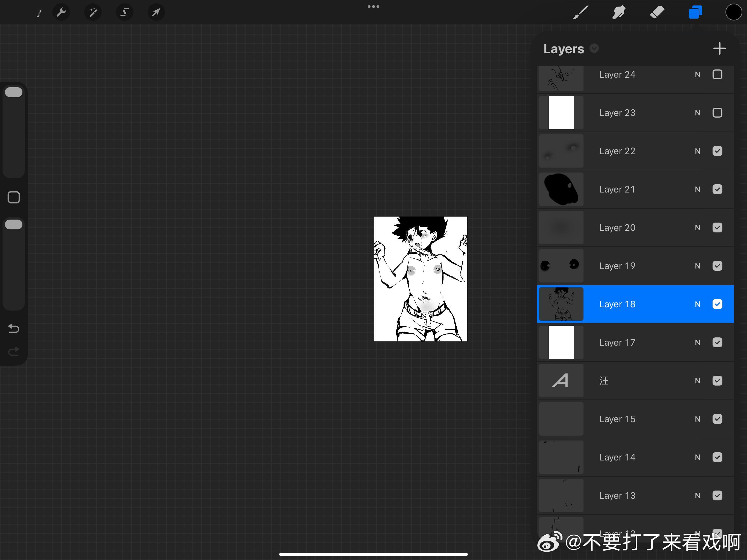Click the white thumbnail of Layer 17
This screenshot has width=747, height=560.
(561, 342)
